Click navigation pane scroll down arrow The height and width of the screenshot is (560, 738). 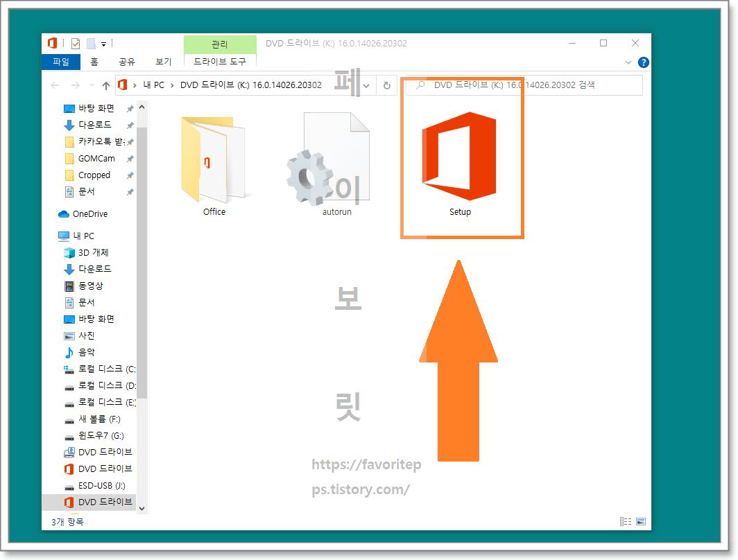click(141, 508)
